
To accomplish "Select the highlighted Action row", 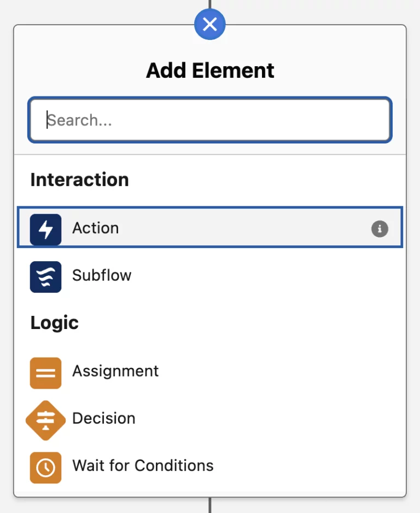I will click(164, 228).
